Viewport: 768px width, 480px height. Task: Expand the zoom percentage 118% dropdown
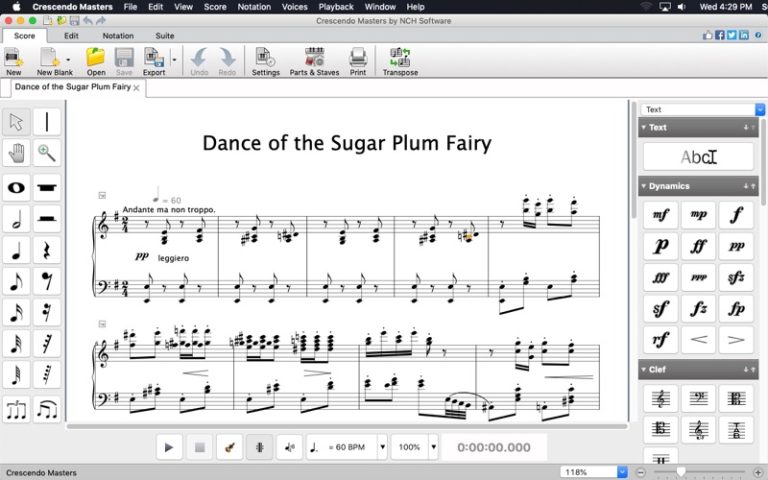click(x=622, y=472)
